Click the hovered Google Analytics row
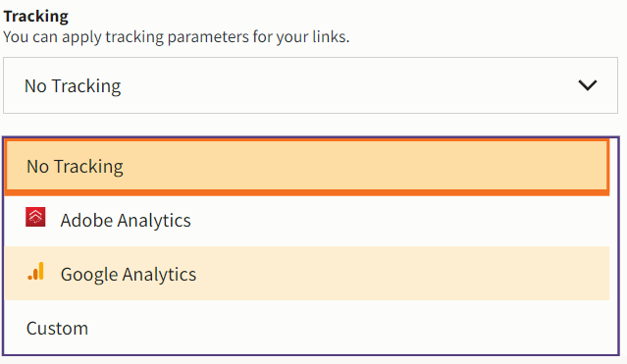This screenshot has width=627, height=364. 307,274
